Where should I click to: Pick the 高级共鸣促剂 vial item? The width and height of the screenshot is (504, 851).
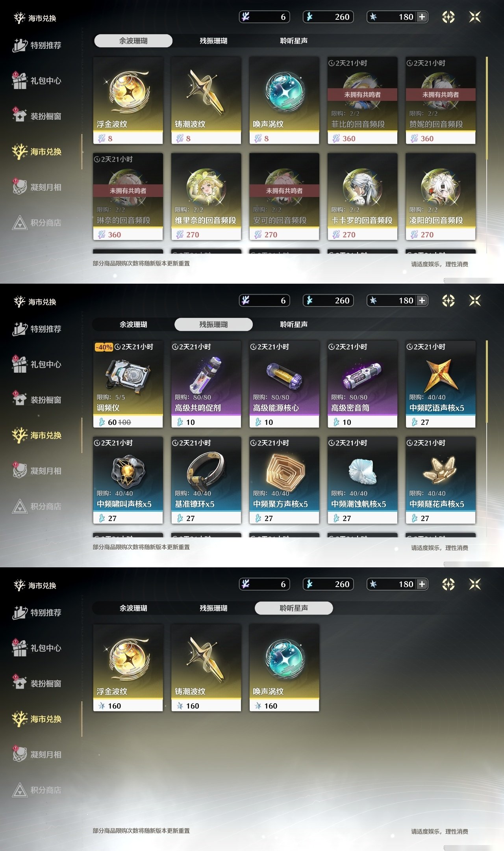(x=206, y=384)
